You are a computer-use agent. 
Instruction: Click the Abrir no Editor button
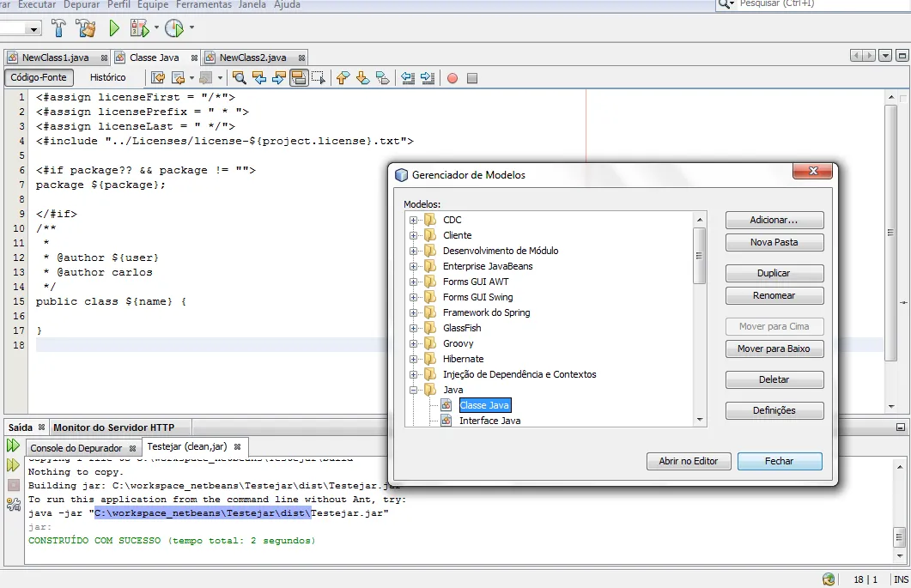pos(688,461)
